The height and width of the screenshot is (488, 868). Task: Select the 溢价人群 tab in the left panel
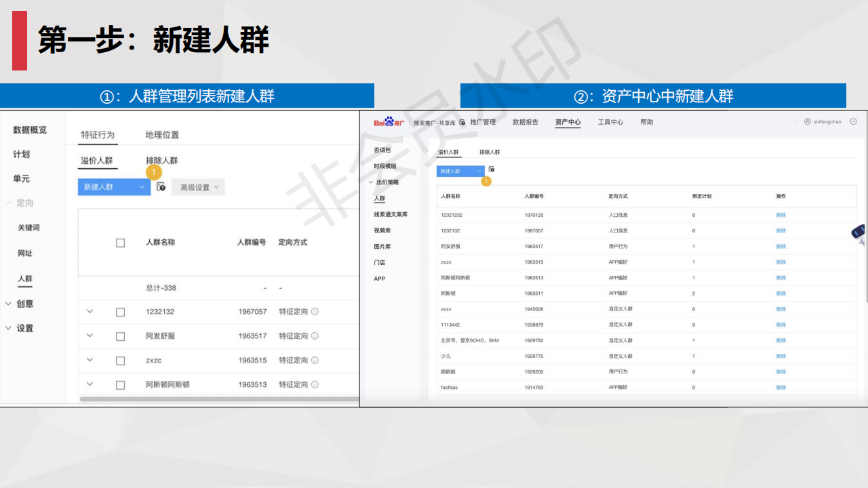point(97,161)
